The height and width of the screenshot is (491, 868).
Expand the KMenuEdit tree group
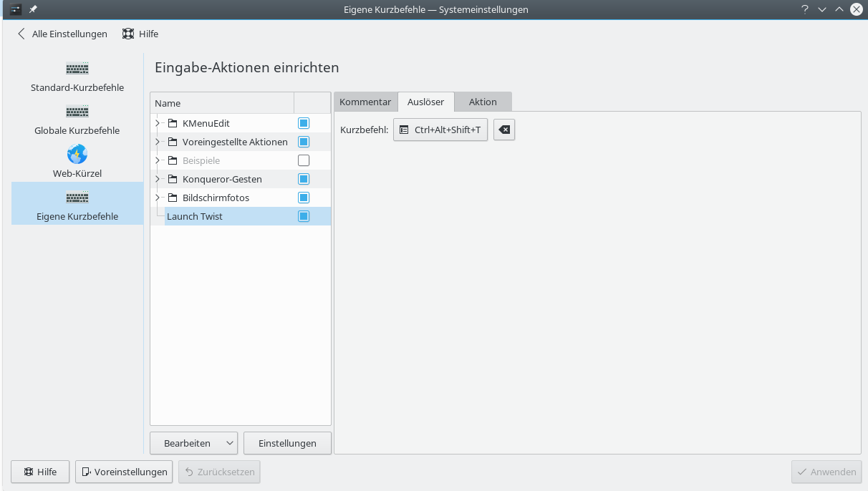158,123
